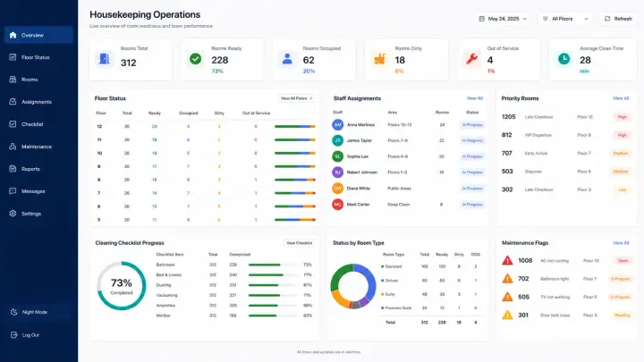
Task: Click priority room number 812
Action: [x=507, y=135]
